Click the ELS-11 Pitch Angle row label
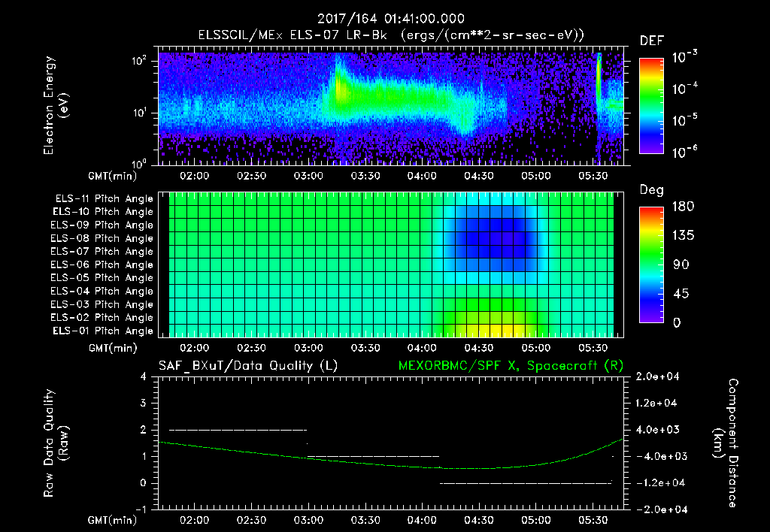 pyautogui.click(x=104, y=199)
